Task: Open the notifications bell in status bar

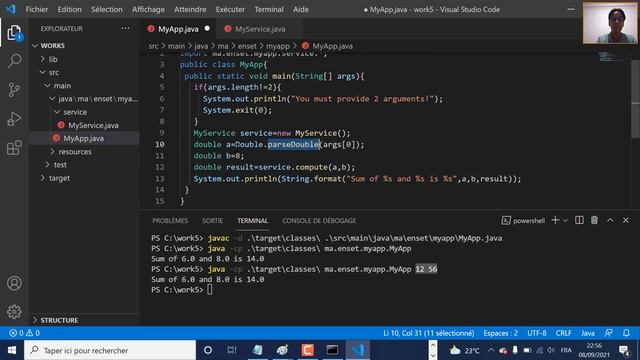Action: pos(626,333)
